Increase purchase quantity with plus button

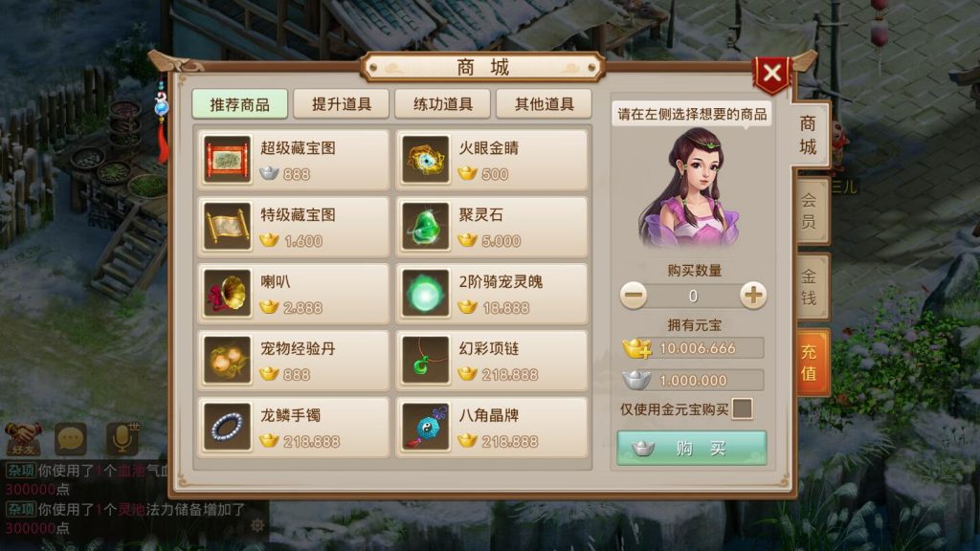pyautogui.click(x=753, y=295)
